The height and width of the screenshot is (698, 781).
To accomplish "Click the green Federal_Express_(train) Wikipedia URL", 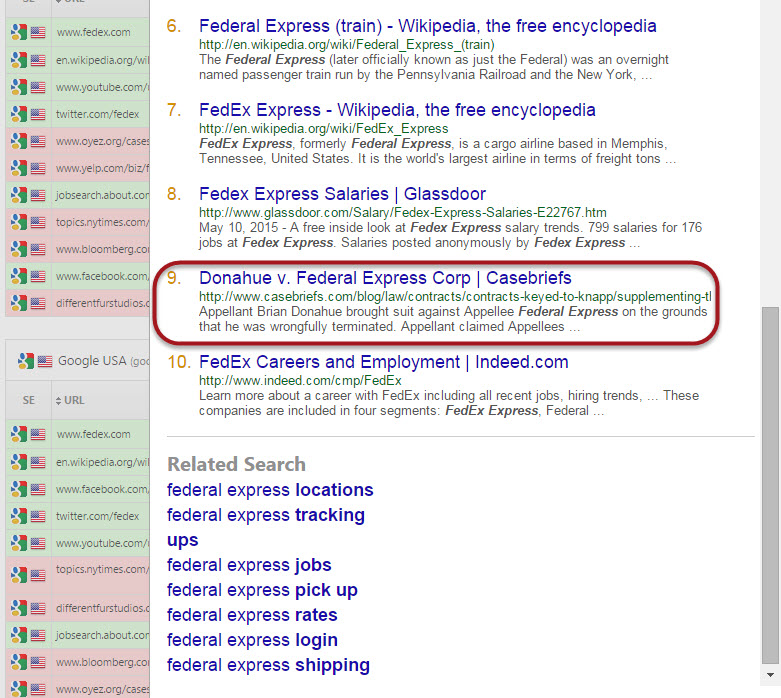I will (347, 45).
